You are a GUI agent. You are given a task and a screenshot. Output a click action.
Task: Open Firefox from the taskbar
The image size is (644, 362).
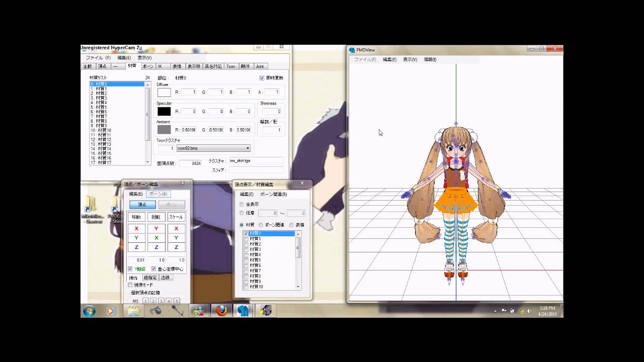point(221,311)
